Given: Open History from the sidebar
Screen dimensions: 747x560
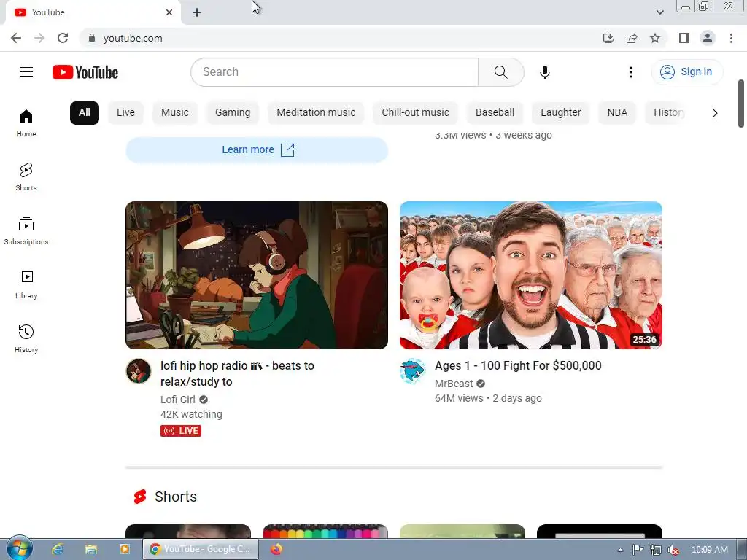Looking at the screenshot, I should [26, 338].
